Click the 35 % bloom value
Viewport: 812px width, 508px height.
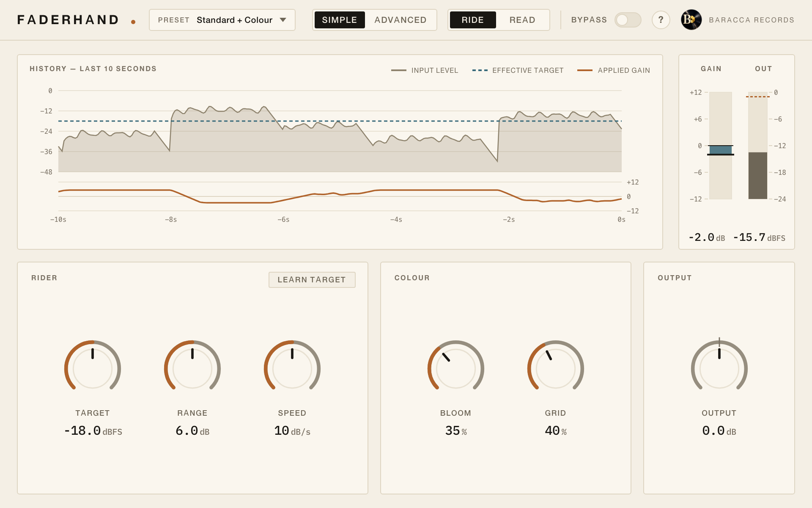pos(456,431)
